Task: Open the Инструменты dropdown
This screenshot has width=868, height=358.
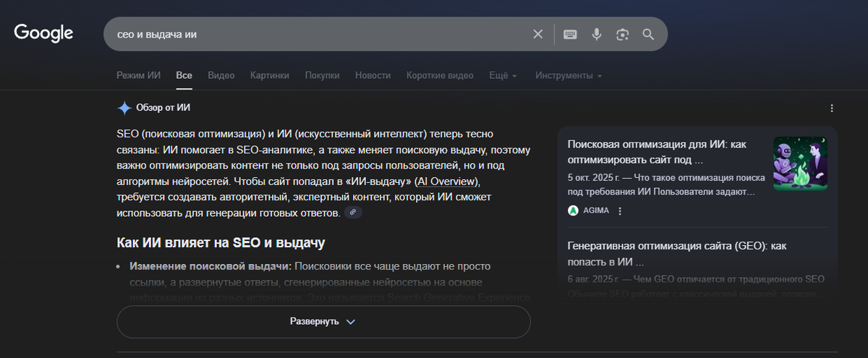Action: (569, 75)
